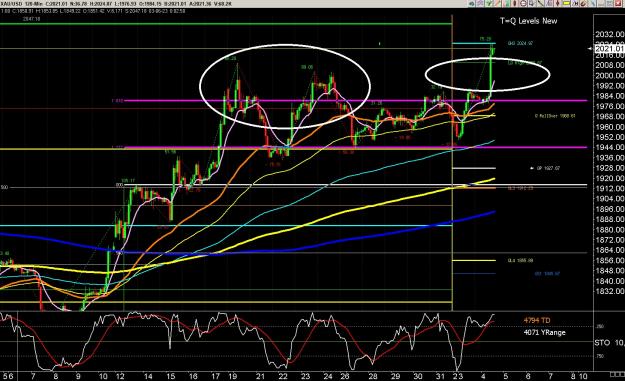Click the '4071 YRange' text

[x=544, y=332]
